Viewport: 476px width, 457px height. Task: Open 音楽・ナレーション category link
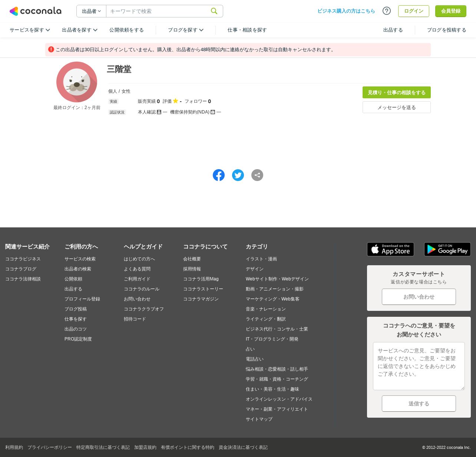click(x=266, y=309)
